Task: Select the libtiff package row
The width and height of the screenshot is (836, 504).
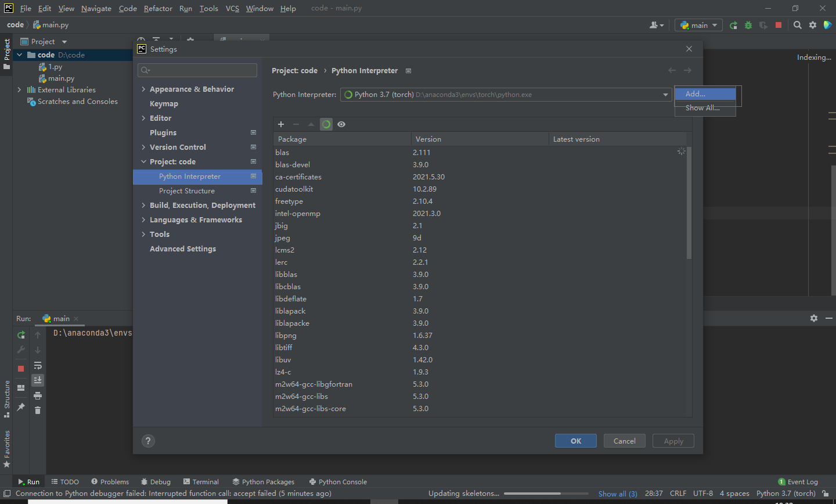Action: [x=480, y=348]
